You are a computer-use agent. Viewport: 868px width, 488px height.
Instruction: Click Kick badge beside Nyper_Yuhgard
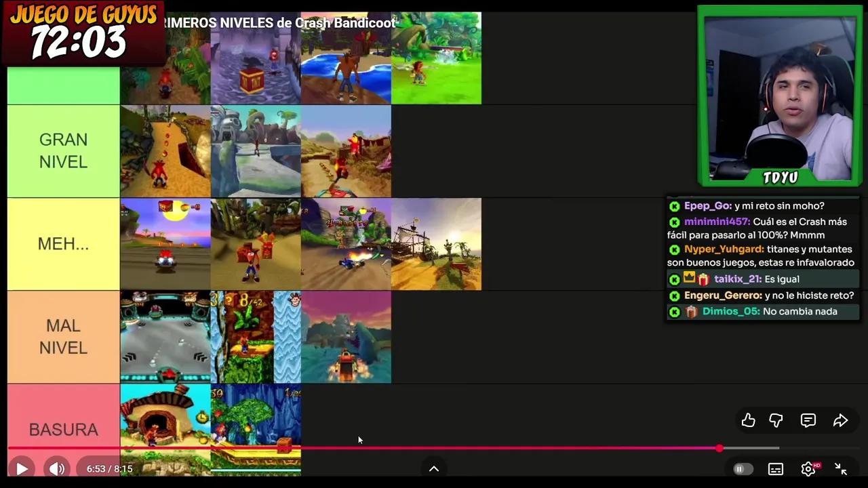pos(674,249)
